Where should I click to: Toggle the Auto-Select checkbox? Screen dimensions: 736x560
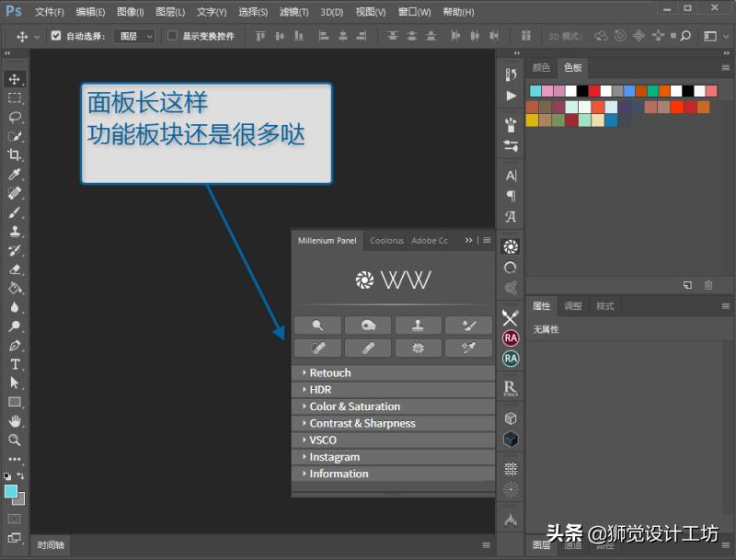coord(56,36)
